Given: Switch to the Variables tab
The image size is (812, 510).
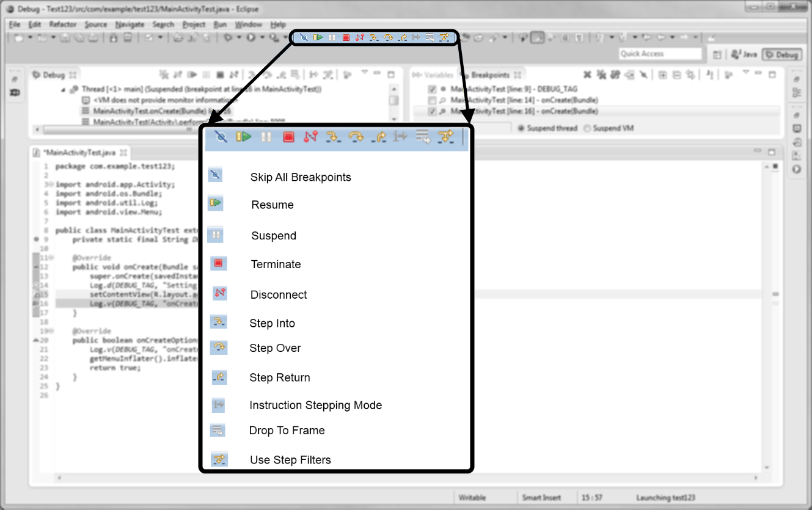Looking at the screenshot, I should [x=433, y=75].
